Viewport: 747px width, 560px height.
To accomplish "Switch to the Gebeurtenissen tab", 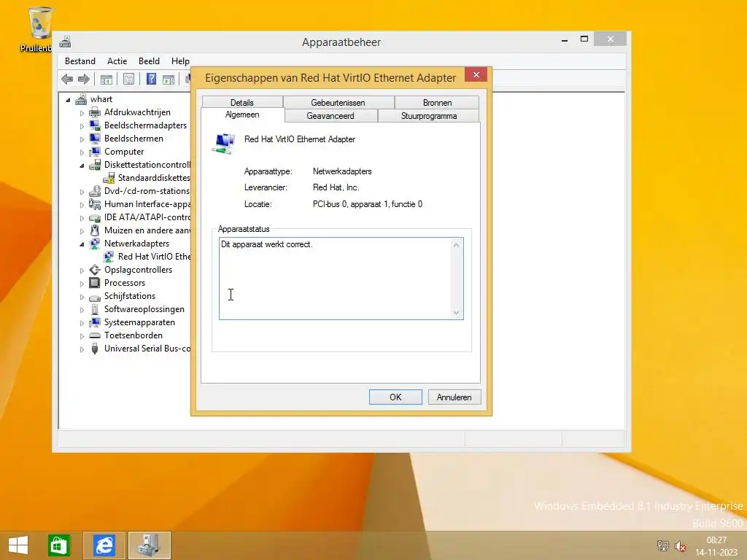I will (x=338, y=102).
